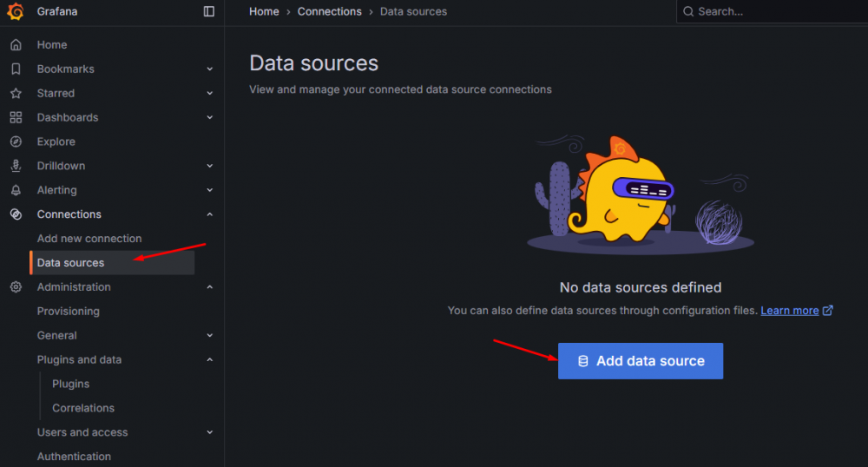Focus the Search input field

tap(773, 11)
